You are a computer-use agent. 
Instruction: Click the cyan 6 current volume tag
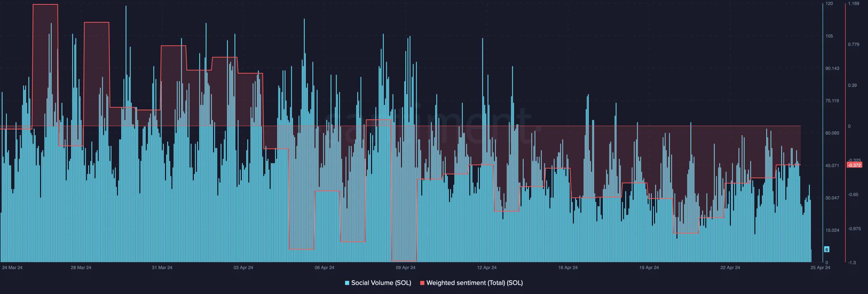[x=827, y=250]
